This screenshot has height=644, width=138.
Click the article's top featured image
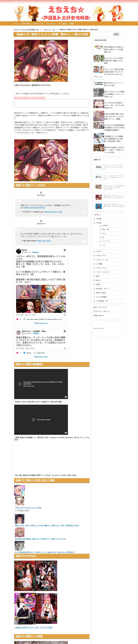(41, 61)
